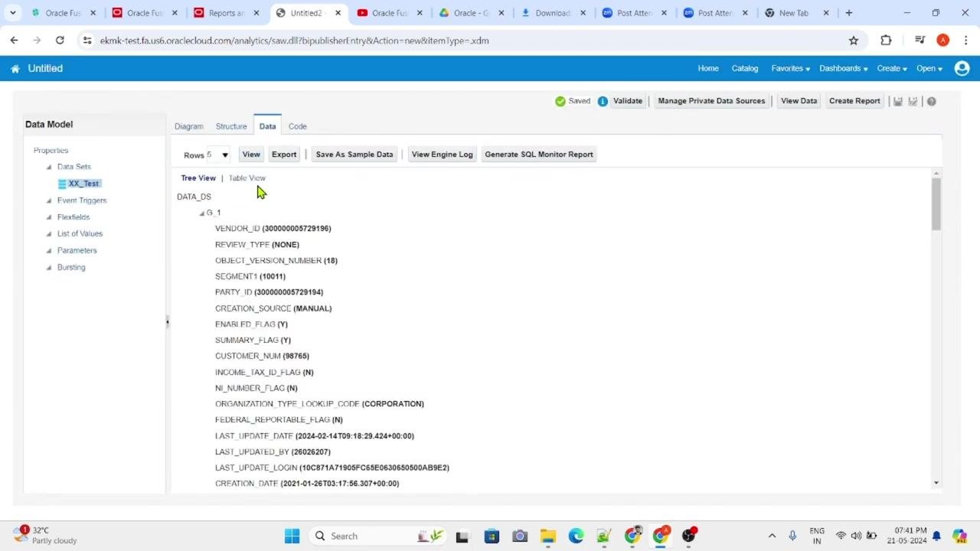This screenshot has width=980, height=551.
Task: Select Tree View
Action: tap(198, 178)
